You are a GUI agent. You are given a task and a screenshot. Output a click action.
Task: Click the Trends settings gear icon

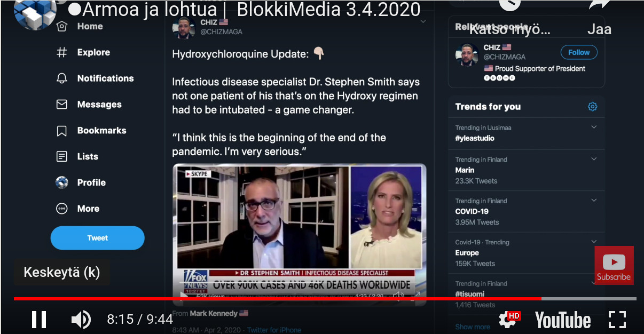point(592,107)
